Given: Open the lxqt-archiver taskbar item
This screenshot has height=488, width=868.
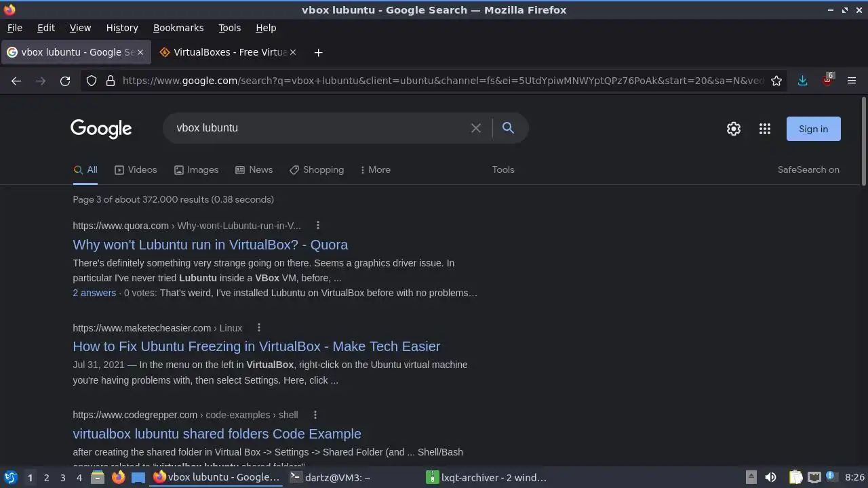Looking at the screenshot, I should 490,477.
